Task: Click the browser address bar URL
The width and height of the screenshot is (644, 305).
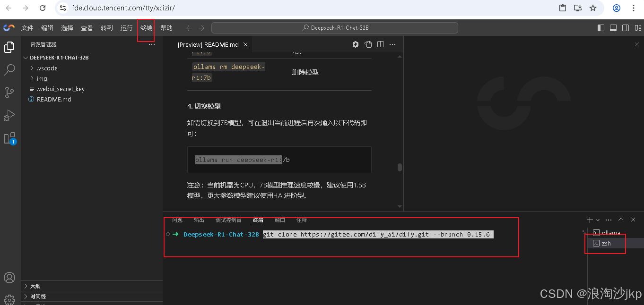Action: tap(124, 8)
